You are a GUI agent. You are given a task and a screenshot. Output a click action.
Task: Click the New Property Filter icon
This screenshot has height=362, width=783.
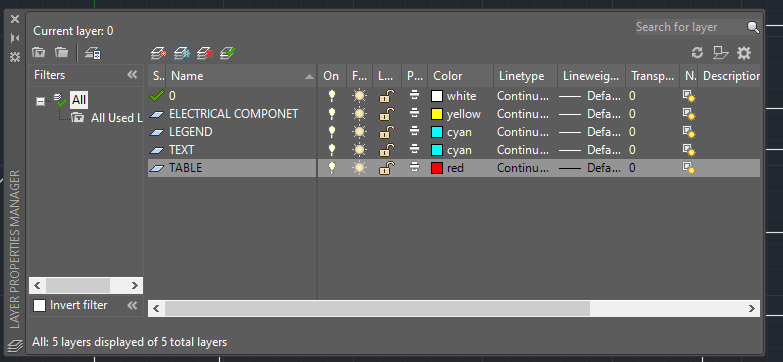pyautogui.click(x=38, y=52)
